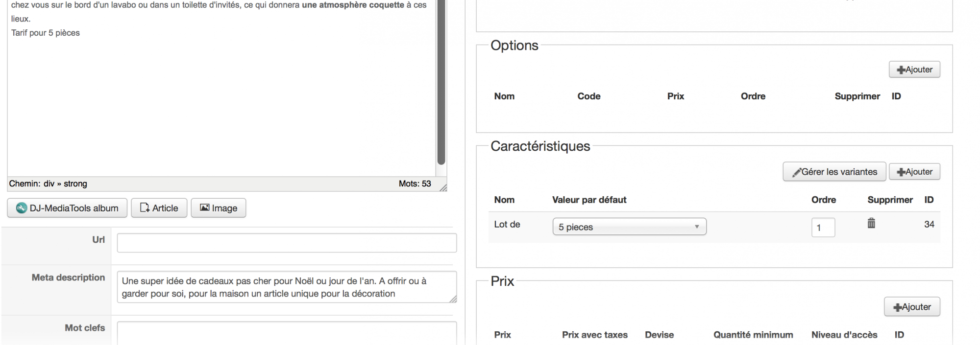Add a characteristic with Ajouter button

click(x=914, y=172)
